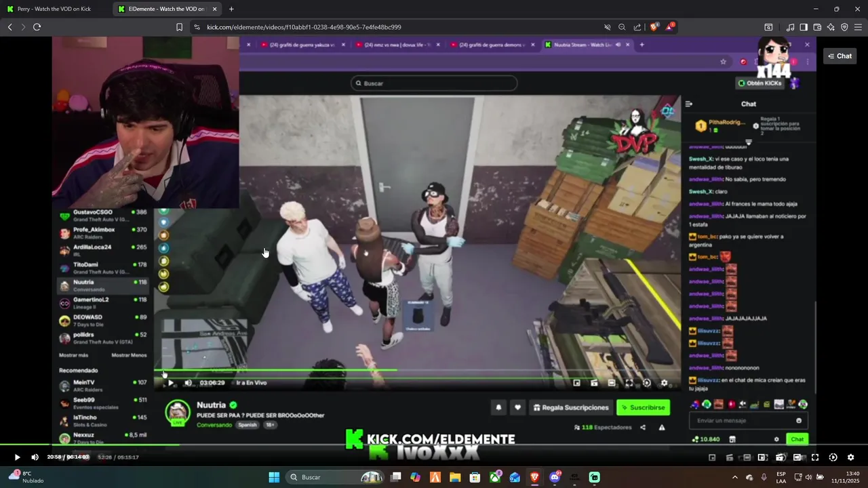
Task: Reload the current page
Action: click(x=37, y=27)
